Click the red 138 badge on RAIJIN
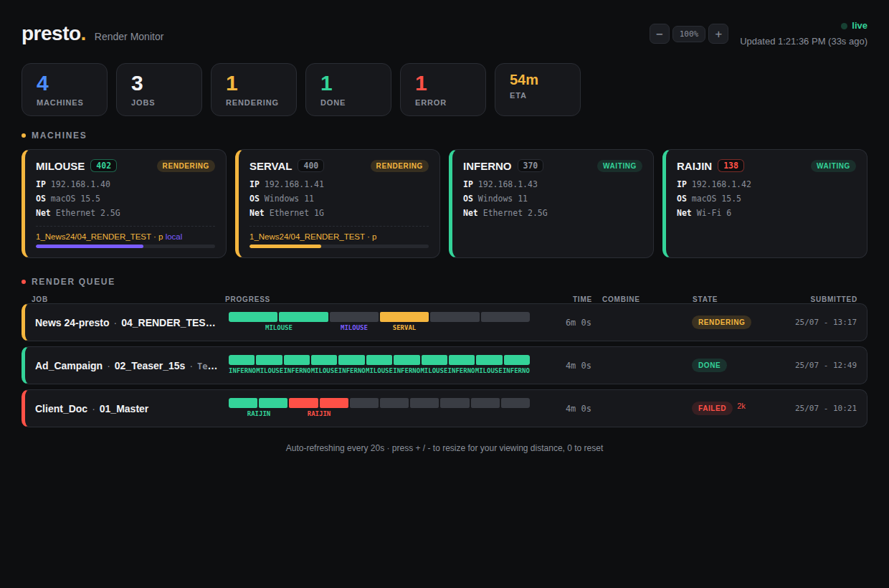The width and height of the screenshot is (889, 588). tap(731, 166)
